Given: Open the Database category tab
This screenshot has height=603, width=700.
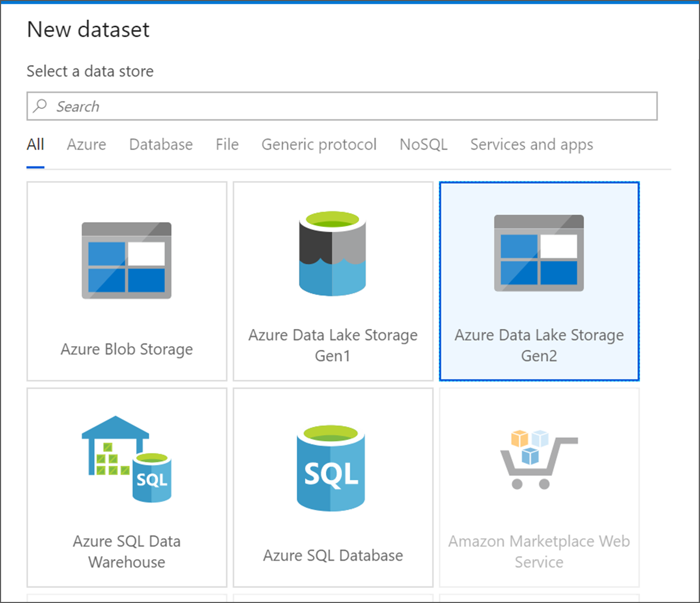Looking at the screenshot, I should tap(161, 144).
